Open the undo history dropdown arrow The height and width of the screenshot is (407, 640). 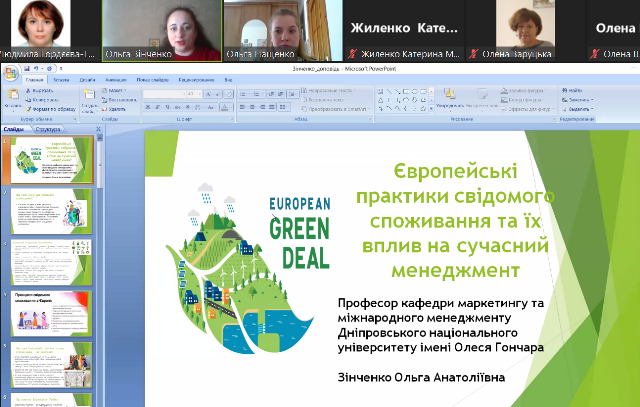pos(42,69)
